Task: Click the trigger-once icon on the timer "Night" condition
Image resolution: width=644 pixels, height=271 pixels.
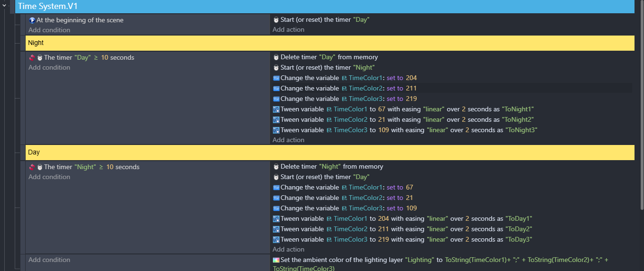Action: pyautogui.click(x=32, y=167)
